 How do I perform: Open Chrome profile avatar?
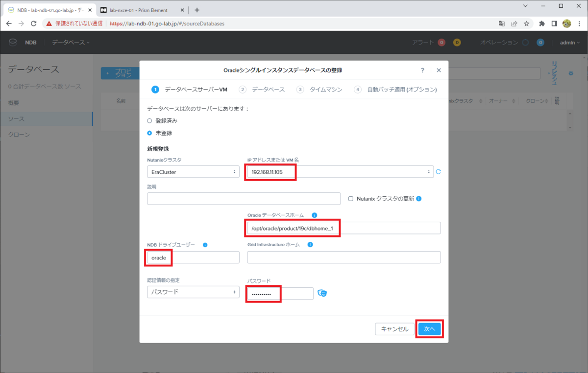click(567, 23)
